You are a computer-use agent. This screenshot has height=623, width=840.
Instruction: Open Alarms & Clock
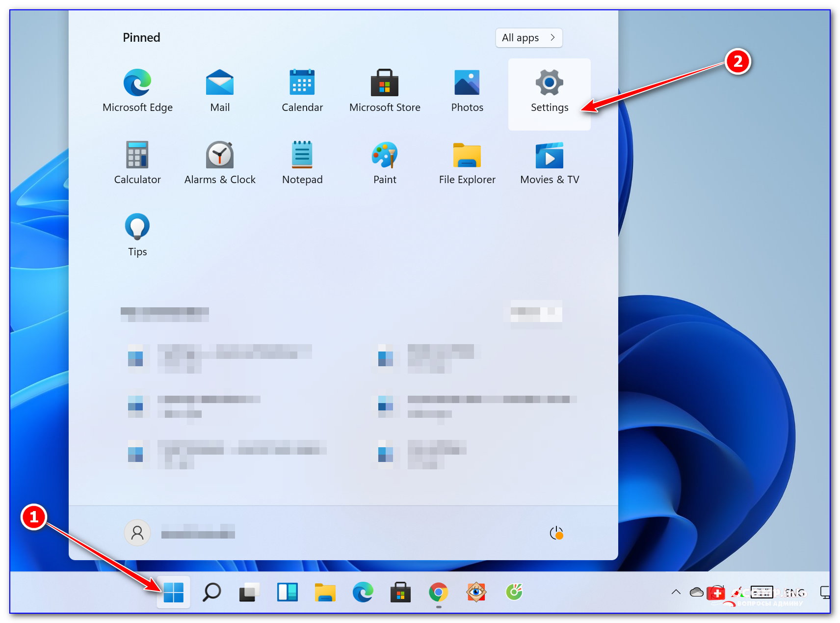pyautogui.click(x=220, y=164)
